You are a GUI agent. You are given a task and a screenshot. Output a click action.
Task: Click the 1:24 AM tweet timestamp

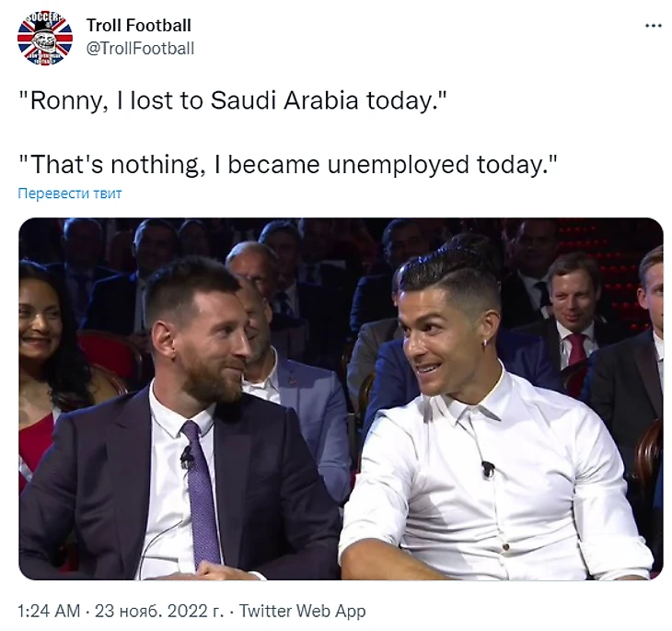coord(48,611)
